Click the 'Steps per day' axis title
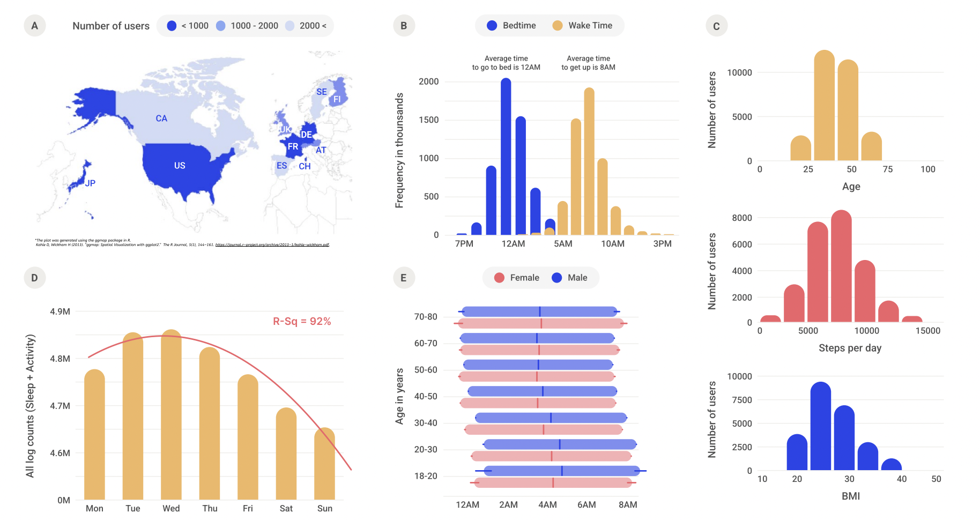This screenshot has height=520, width=980. (850, 348)
